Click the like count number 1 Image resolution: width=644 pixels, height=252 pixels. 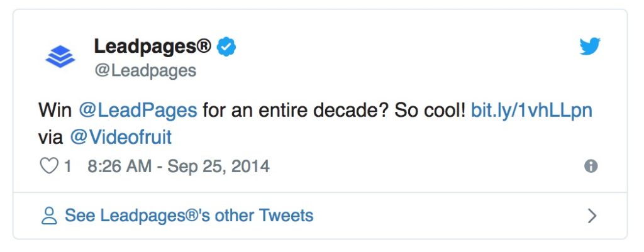tap(68, 167)
